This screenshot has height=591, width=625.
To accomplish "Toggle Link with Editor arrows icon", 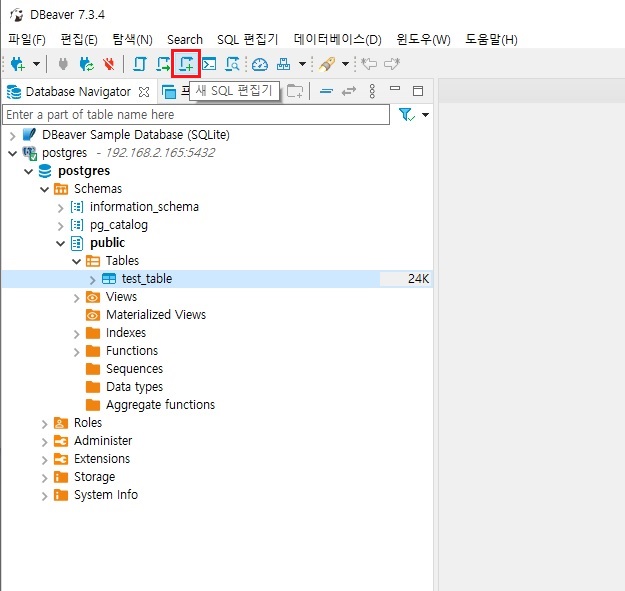I will click(349, 91).
